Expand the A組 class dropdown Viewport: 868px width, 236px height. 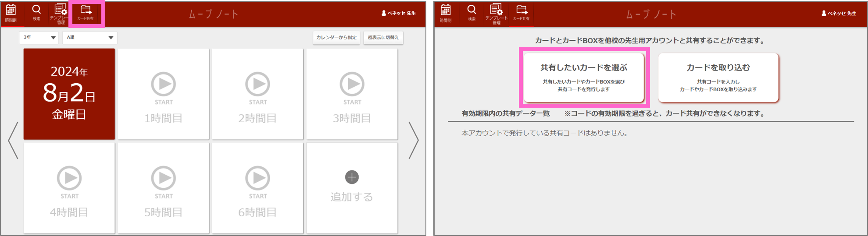(89, 38)
